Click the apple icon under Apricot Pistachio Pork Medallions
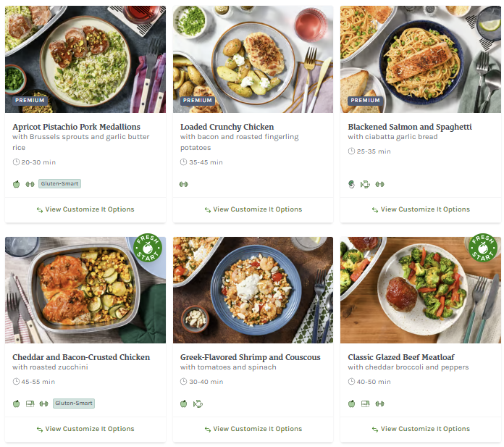This screenshot has height=447, width=504. point(16,184)
